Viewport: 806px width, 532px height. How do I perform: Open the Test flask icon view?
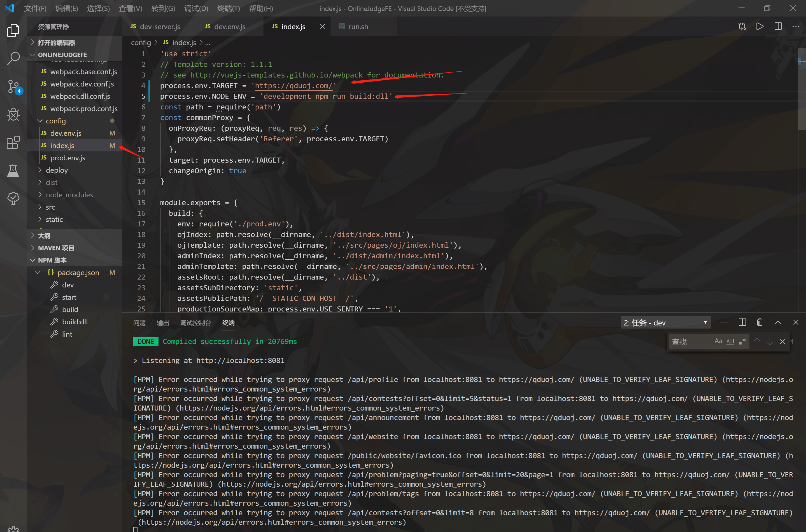[x=13, y=170]
